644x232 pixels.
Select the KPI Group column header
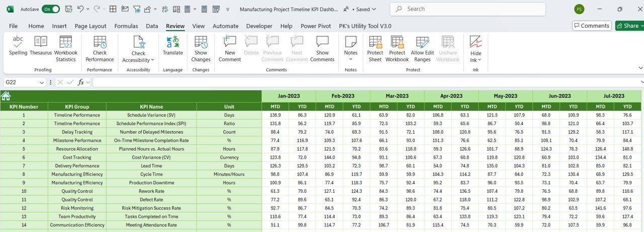77,106
